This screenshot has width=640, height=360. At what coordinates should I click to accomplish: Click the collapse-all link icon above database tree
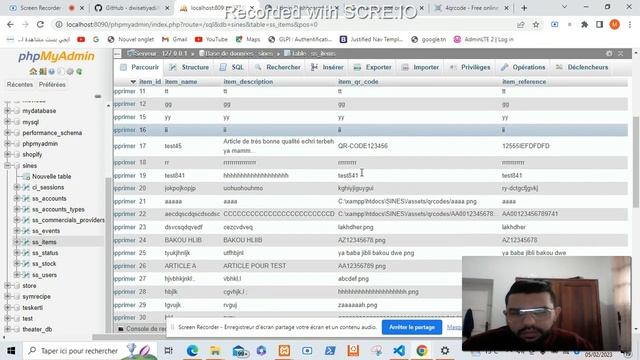[98, 96]
